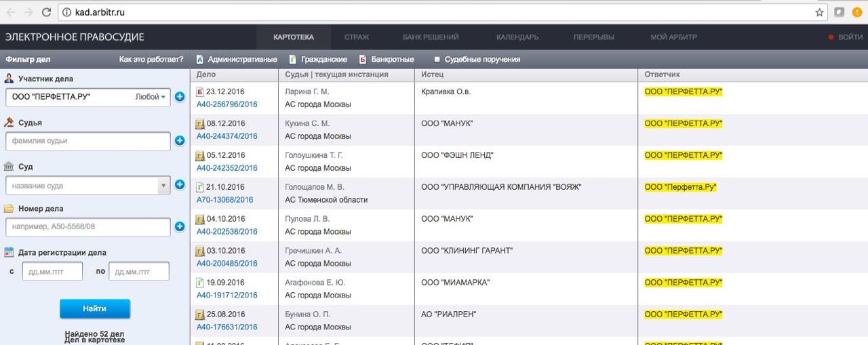
Task: Filter by Административные cases
Action: [236, 59]
